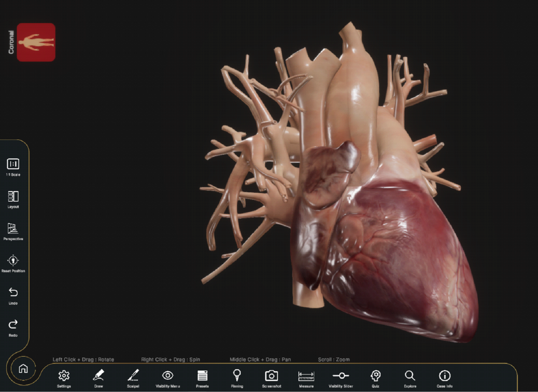Open the Explore tool
Image resolution: width=538 pixels, height=392 pixels.
(x=410, y=376)
